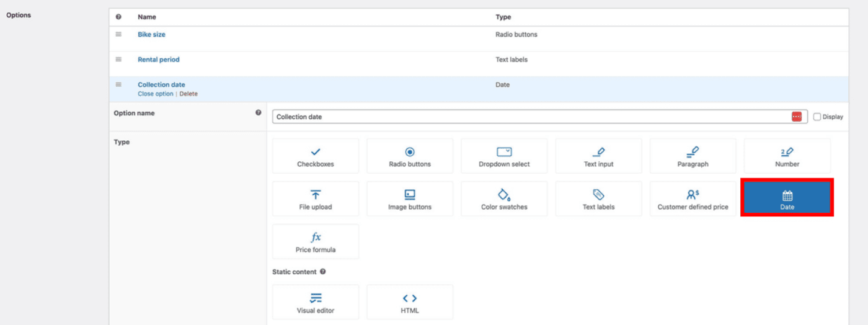The width and height of the screenshot is (868, 325).
Task: Expand the Bike size option
Action: click(151, 35)
